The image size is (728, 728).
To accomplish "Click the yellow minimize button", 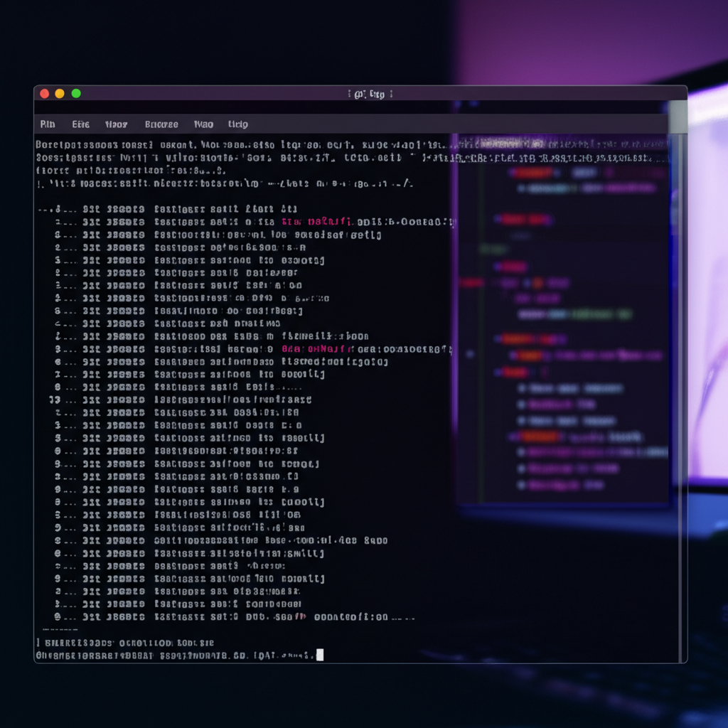I will pyautogui.click(x=60, y=92).
